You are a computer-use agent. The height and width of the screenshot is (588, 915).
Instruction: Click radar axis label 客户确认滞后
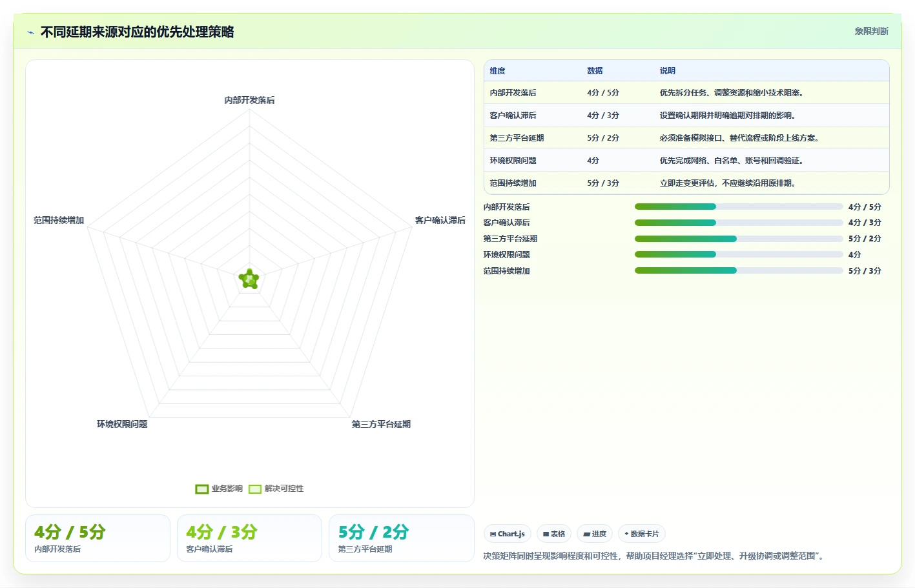pos(440,220)
